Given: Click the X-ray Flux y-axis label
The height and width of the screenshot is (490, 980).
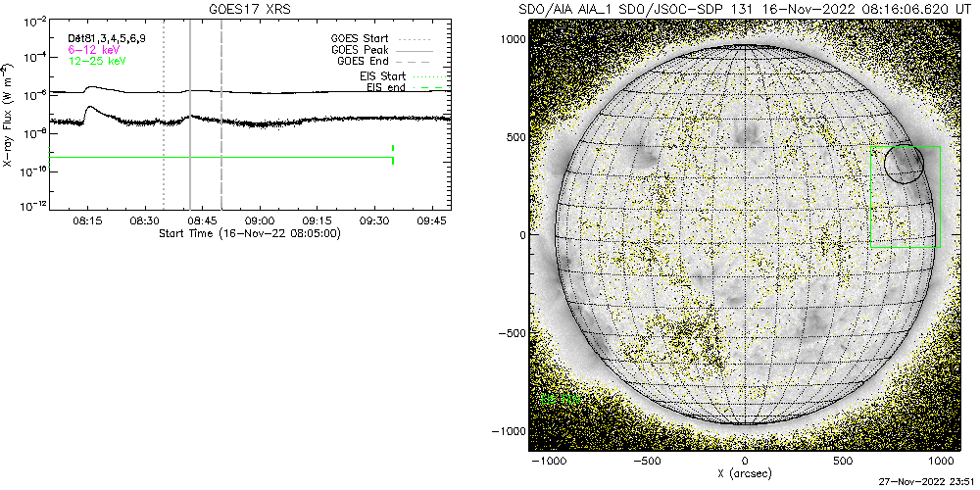Looking at the screenshot, I should coord(7,115).
